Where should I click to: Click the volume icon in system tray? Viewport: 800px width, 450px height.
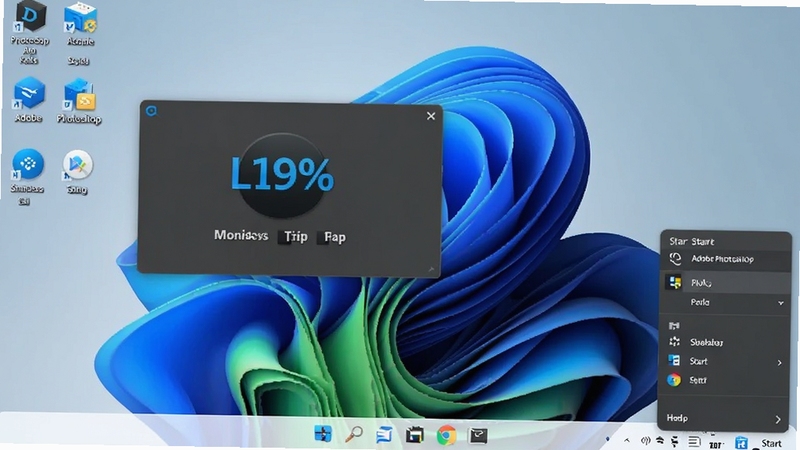tap(645, 440)
